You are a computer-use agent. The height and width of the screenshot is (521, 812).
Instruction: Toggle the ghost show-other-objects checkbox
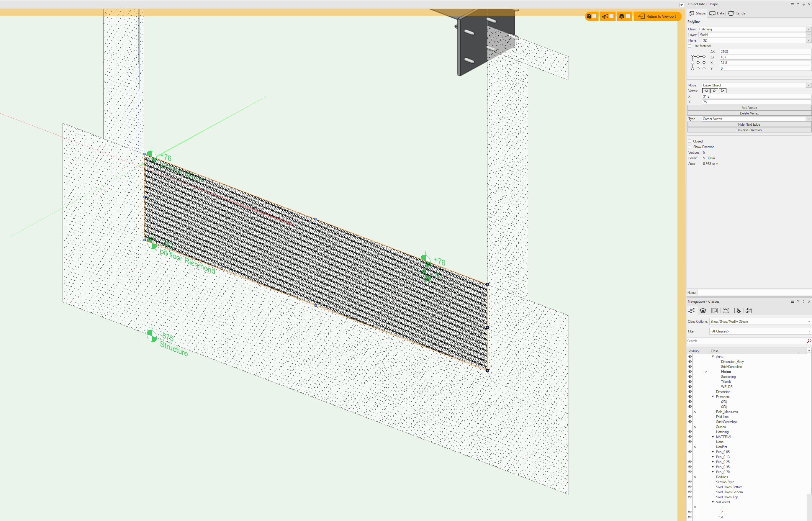(x=594, y=16)
